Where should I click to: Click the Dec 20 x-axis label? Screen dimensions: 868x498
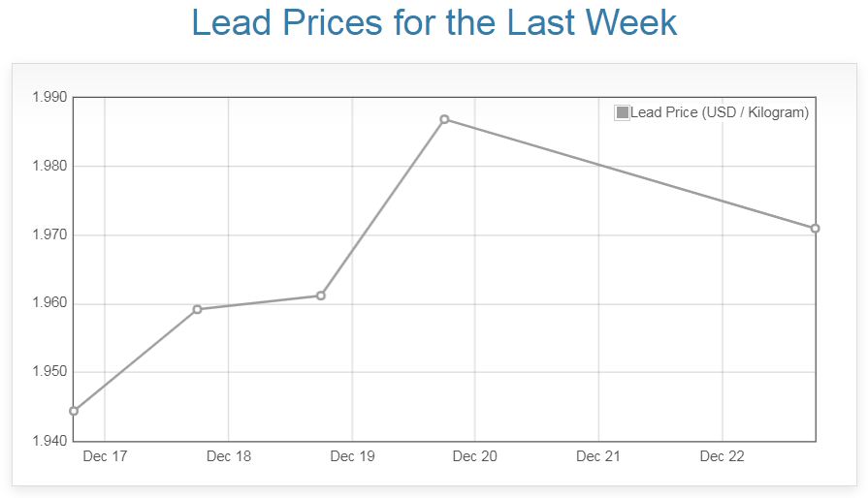click(475, 456)
